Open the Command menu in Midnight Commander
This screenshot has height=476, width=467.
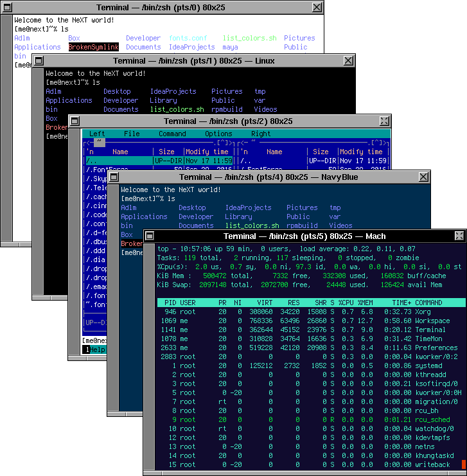(172, 134)
